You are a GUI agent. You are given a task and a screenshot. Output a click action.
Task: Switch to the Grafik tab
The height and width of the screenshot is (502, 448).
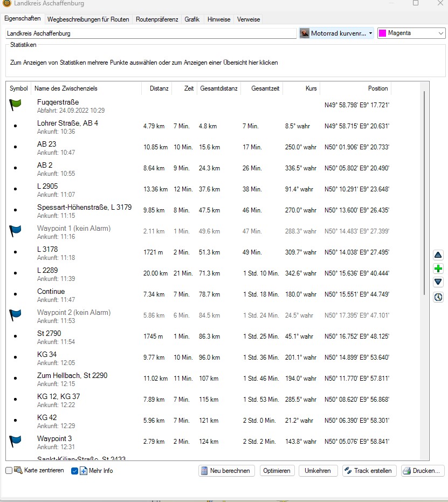tap(192, 19)
